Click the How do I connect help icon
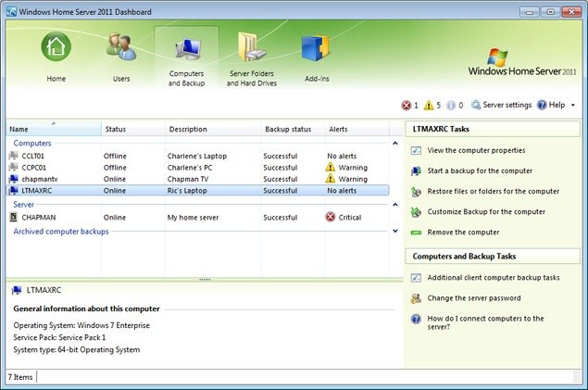588x390 pixels. click(416, 319)
